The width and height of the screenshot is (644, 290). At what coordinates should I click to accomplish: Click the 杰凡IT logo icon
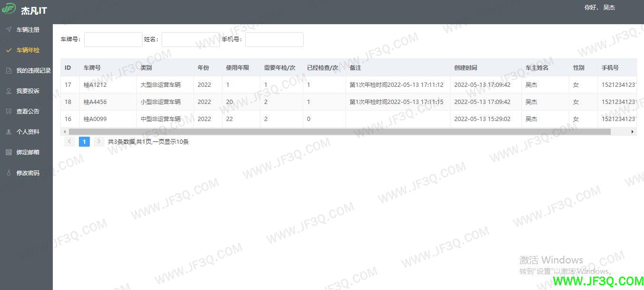(x=9, y=9)
